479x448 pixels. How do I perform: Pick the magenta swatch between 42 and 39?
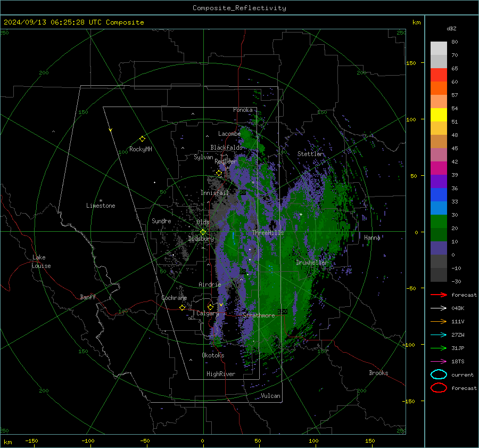(x=439, y=168)
